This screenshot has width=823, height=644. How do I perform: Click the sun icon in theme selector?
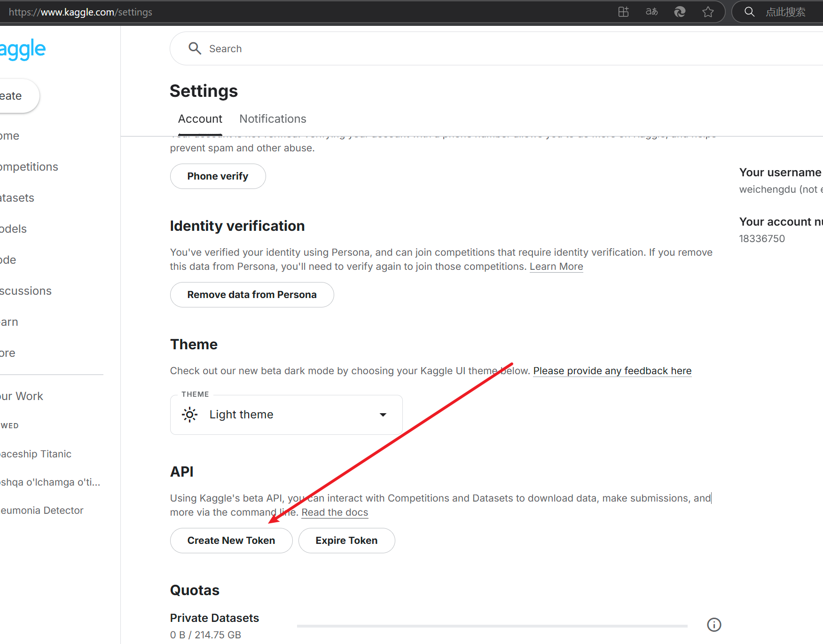coord(190,415)
